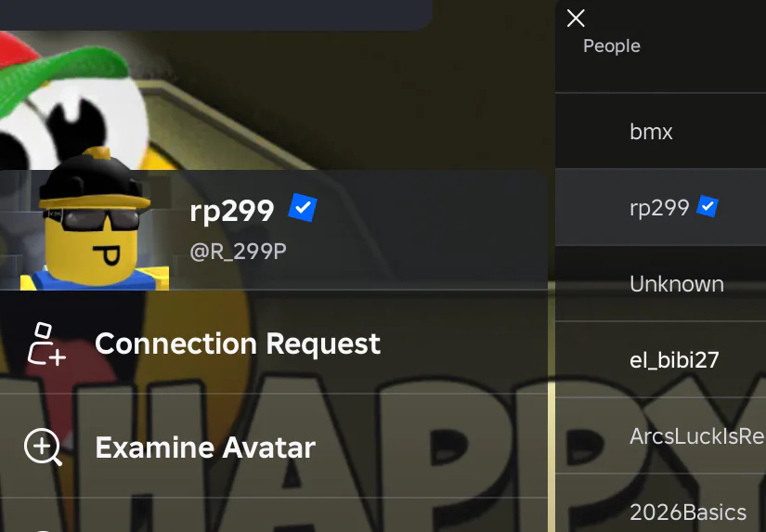This screenshot has height=532, width=766.
Task: Click the dark rounded bar at the top
Action: 215,15
